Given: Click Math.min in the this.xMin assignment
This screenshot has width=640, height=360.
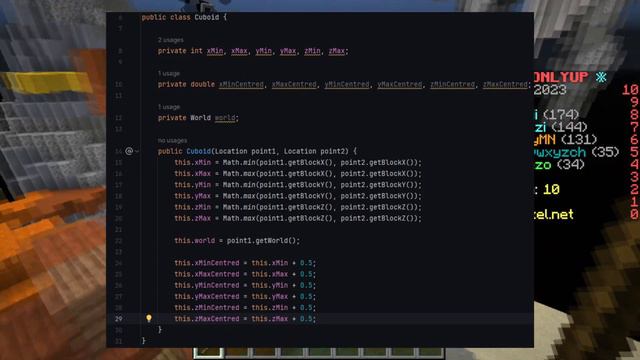Looking at the screenshot, I should pyautogui.click(x=239, y=162).
